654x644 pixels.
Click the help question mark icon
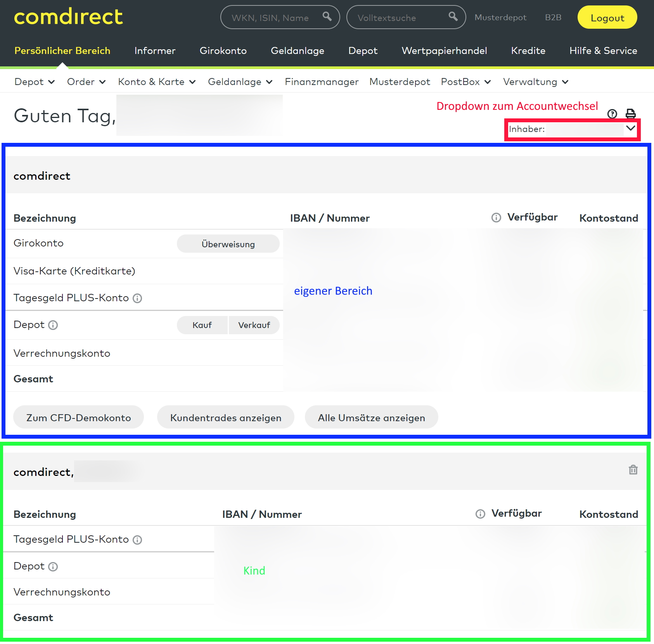[x=612, y=114]
